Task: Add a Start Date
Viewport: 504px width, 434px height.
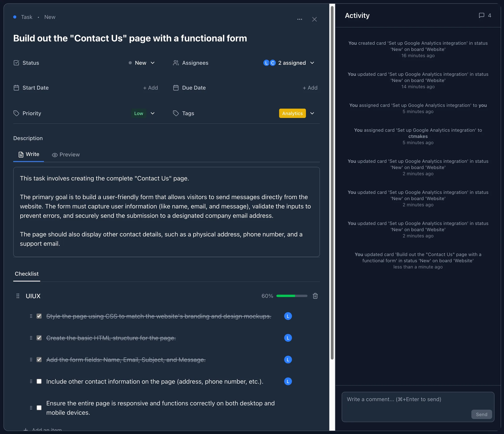Action: click(150, 88)
